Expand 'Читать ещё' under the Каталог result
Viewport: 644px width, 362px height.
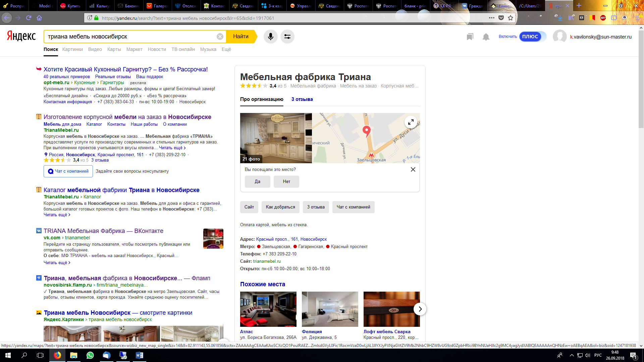[57, 215]
